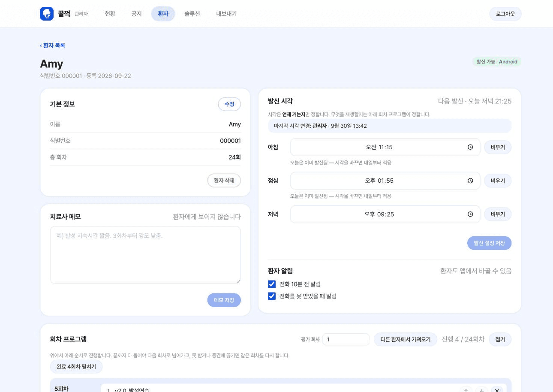Click the 평가 회차 number input
Screen dimensions: 553x392
click(x=346, y=339)
